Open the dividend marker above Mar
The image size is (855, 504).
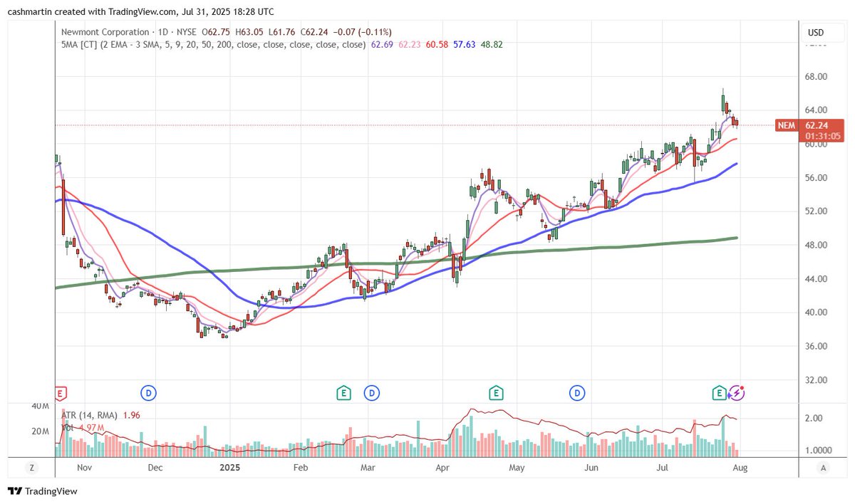coord(371,392)
